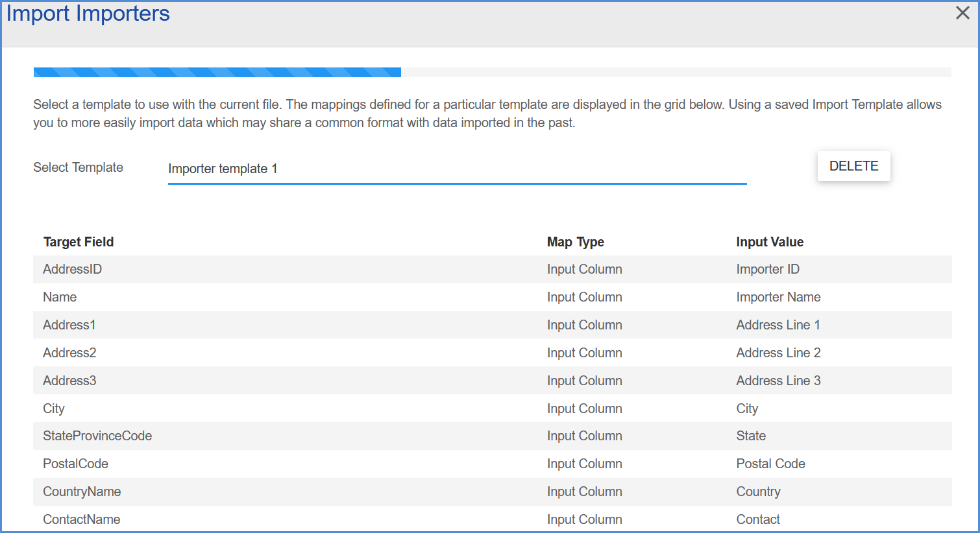Click the Address2 target field cell
Viewport: 980px width, 533px height.
point(69,353)
